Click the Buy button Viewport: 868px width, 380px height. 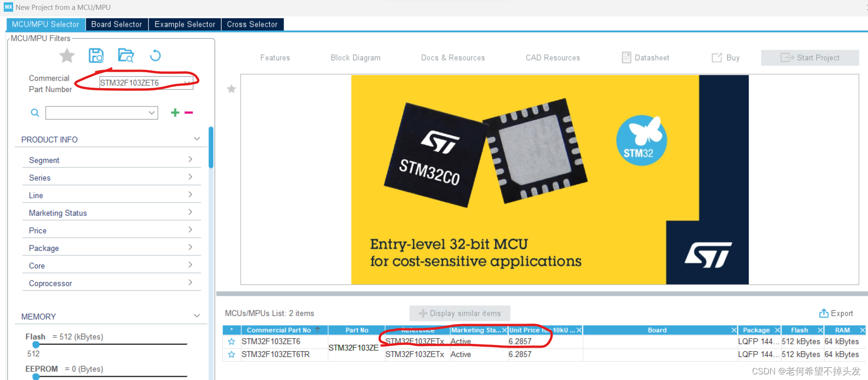click(726, 58)
